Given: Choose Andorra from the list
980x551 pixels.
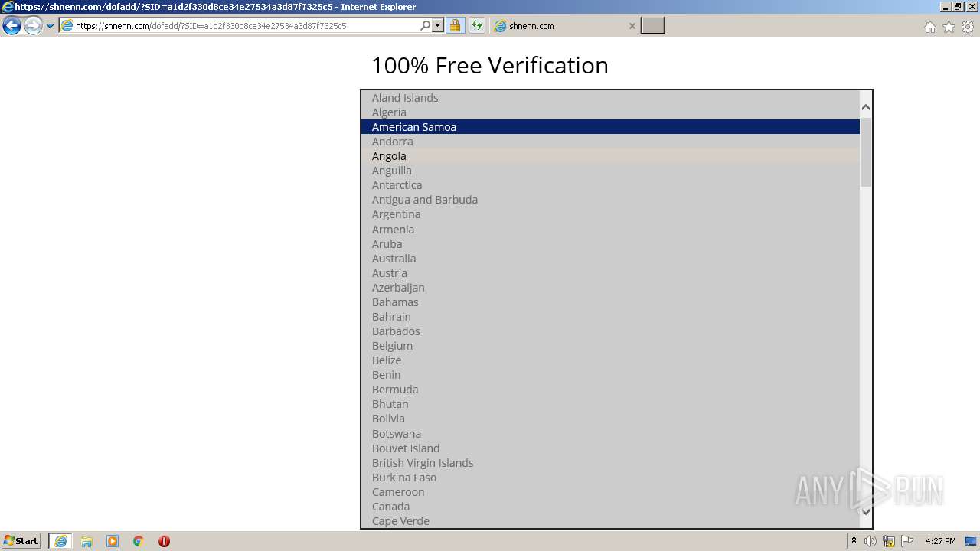Looking at the screenshot, I should pos(610,142).
